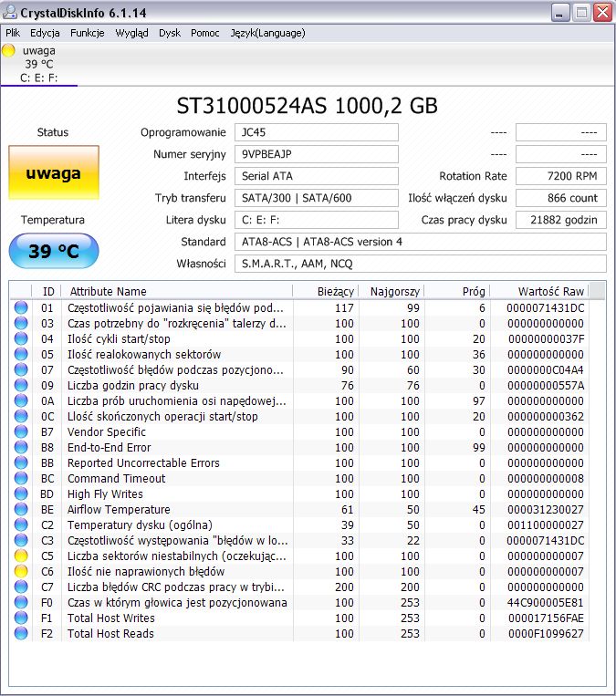Click the yellow disk health icon at top
The height and width of the screenshot is (696, 616).
tap(8, 50)
